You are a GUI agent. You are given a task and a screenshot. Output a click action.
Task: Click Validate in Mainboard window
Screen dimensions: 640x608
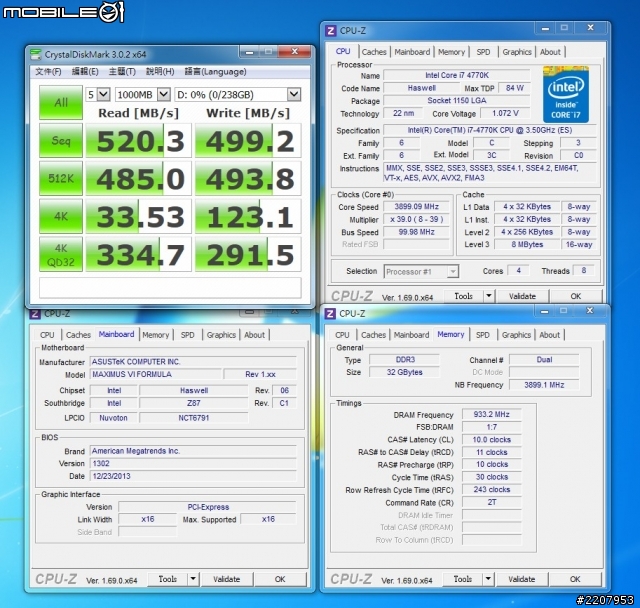coord(227,579)
